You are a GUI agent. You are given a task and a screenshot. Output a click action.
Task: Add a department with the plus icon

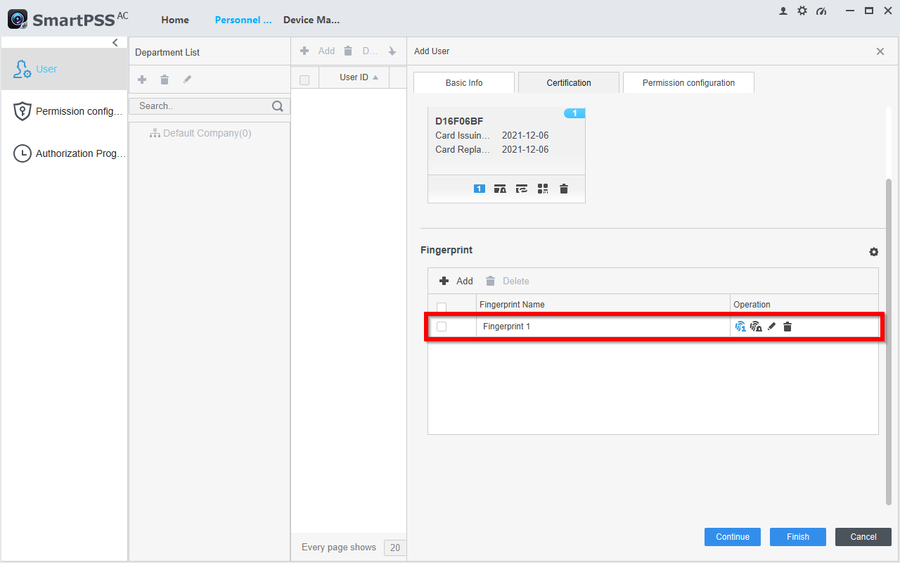(142, 80)
